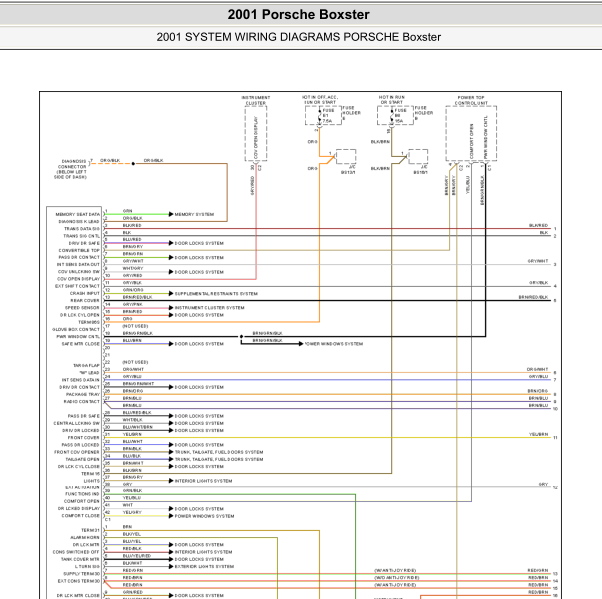Open the Supplemental Restraints System reference
The image size is (602, 599).
click(216, 294)
